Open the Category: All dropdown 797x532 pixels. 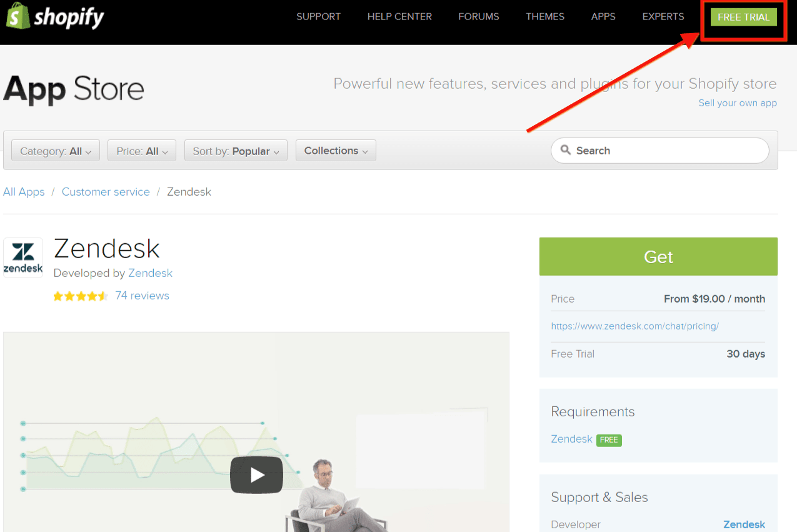pyautogui.click(x=56, y=151)
